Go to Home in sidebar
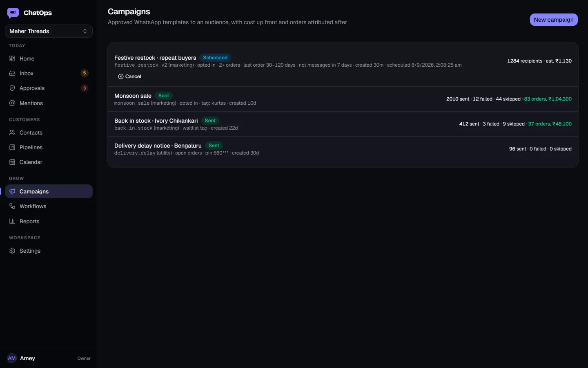Screen dimensions: 588x368 coord(49,58)
